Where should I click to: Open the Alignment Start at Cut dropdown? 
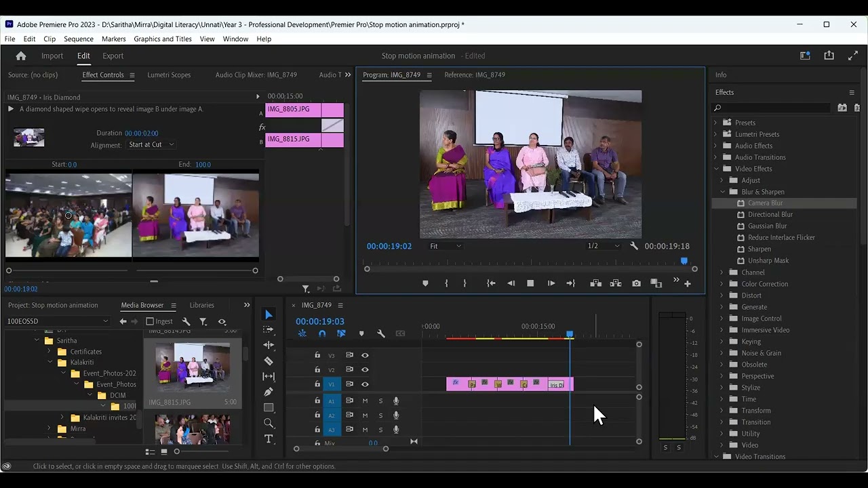tap(152, 145)
